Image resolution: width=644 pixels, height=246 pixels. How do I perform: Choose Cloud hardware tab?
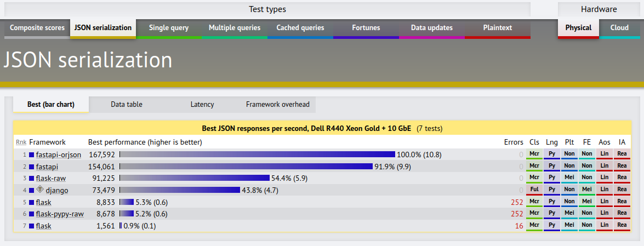pyautogui.click(x=619, y=28)
